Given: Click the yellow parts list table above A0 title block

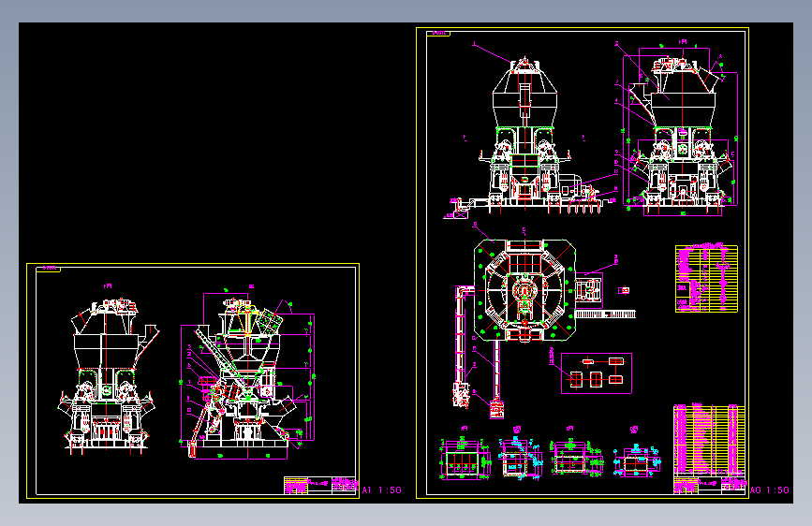Looking at the screenshot, I should tap(710, 440).
